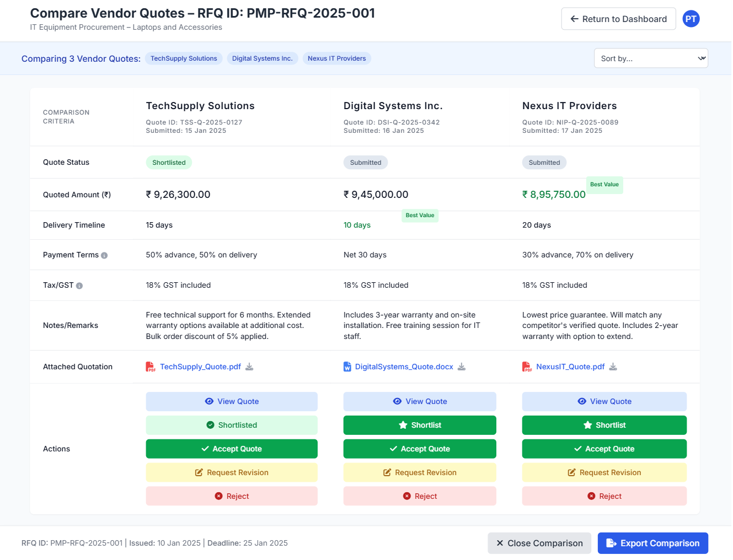Image resolution: width=733 pixels, height=560 pixels.
Task: Click the info icon next to Payment Terms
Action: coord(104,256)
